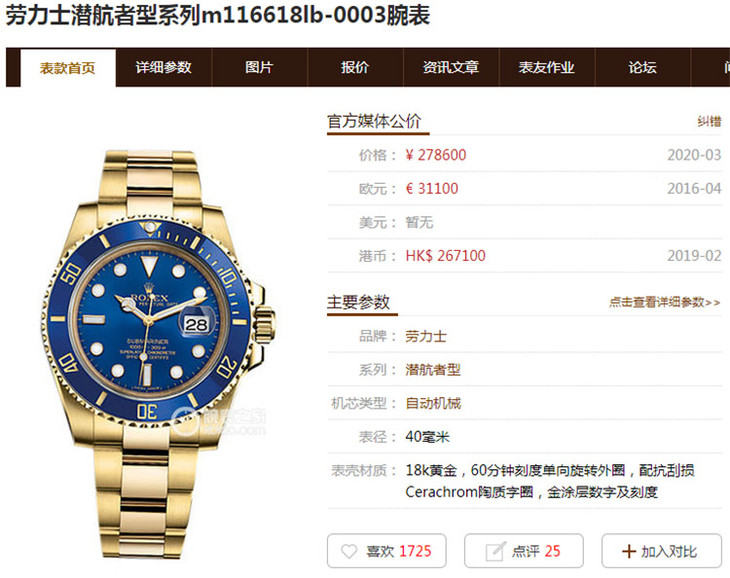Click the 自动机械 movement type link
Image resolution: width=730 pixels, height=578 pixels.
pyautogui.click(x=433, y=403)
